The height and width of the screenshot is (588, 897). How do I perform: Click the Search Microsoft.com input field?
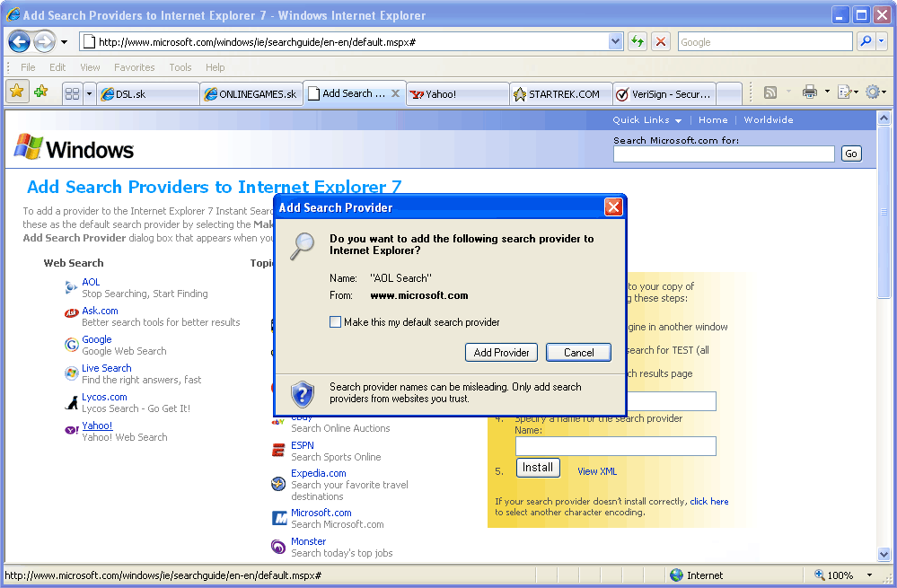coord(724,154)
